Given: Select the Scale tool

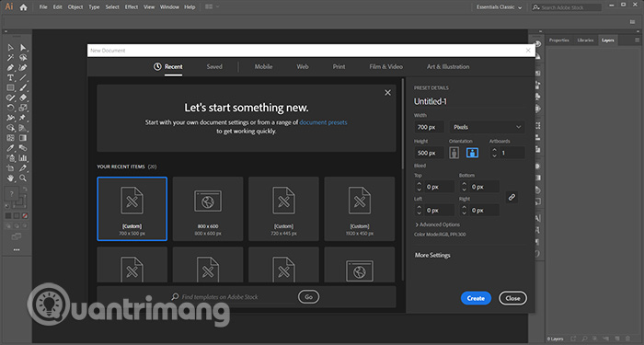Looking at the screenshot, I should pos(23,108).
